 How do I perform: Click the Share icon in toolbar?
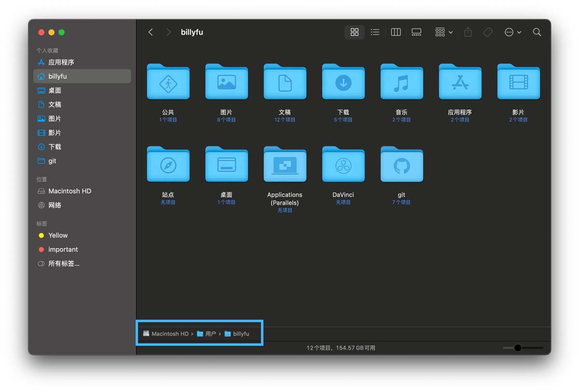coord(468,32)
